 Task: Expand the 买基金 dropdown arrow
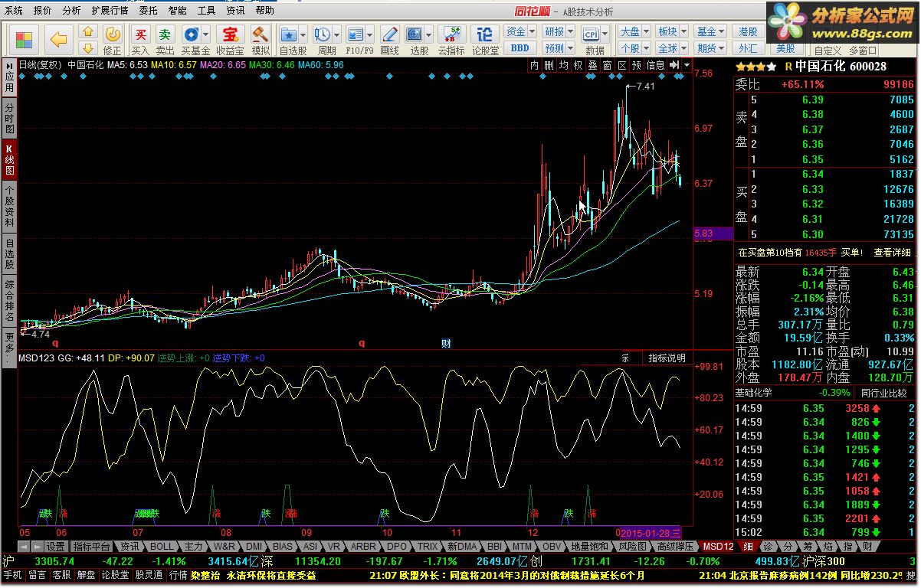(207, 34)
